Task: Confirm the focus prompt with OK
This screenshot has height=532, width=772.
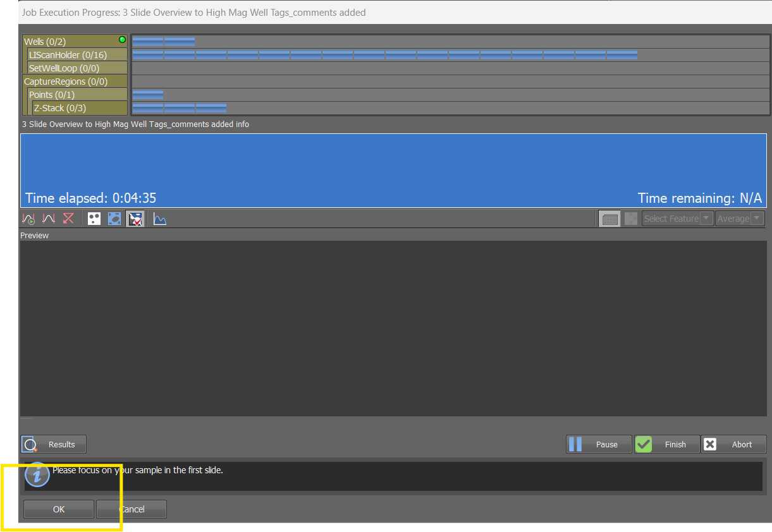Action: click(x=59, y=509)
